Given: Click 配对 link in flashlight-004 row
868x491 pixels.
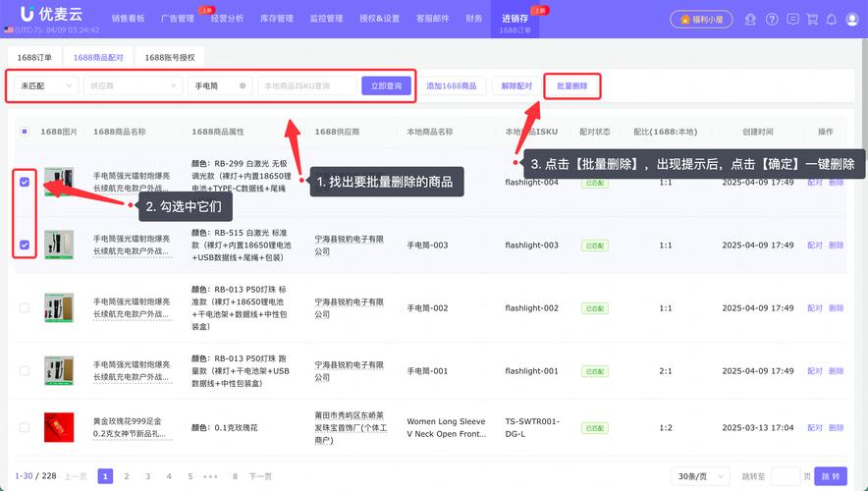Looking at the screenshot, I should pos(815,182).
